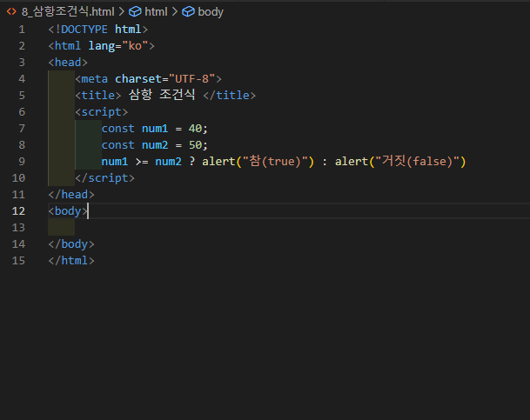Select the html breadcrumb segment
This screenshot has height=420, width=530.
tap(156, 12)
